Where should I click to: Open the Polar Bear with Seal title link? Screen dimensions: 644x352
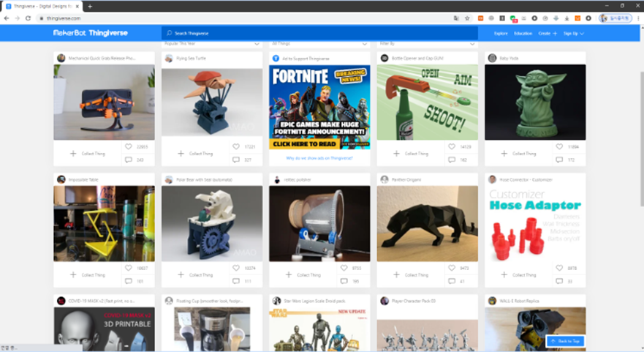[204, 180]
